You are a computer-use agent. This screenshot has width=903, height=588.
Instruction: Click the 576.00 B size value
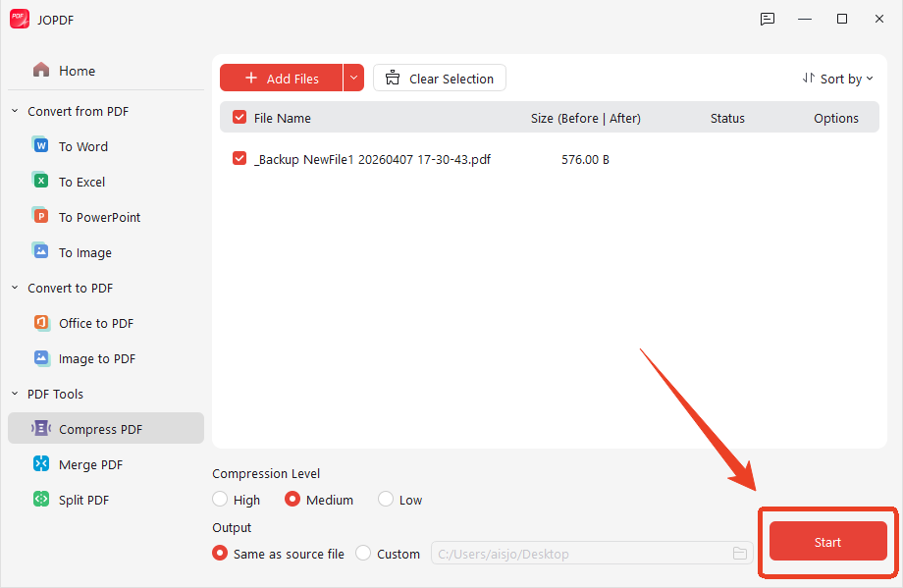click(x=585, y=160)
